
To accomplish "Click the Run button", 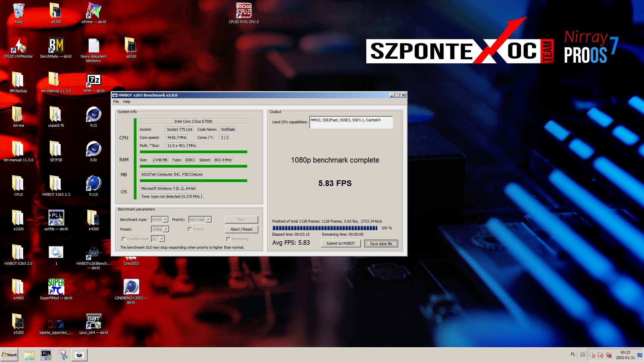I will pos(241,220).
